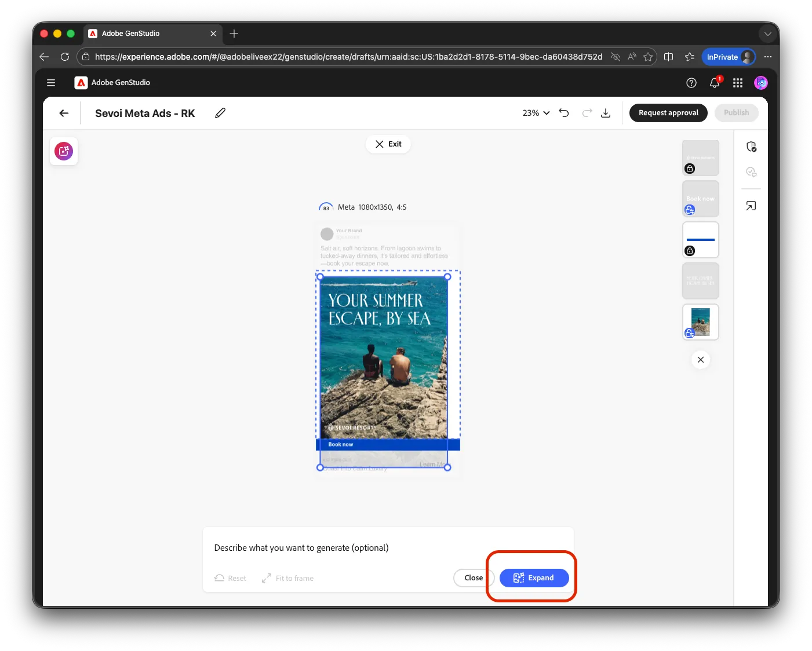Open browser settings ellipsis menu

pos(768,57)
